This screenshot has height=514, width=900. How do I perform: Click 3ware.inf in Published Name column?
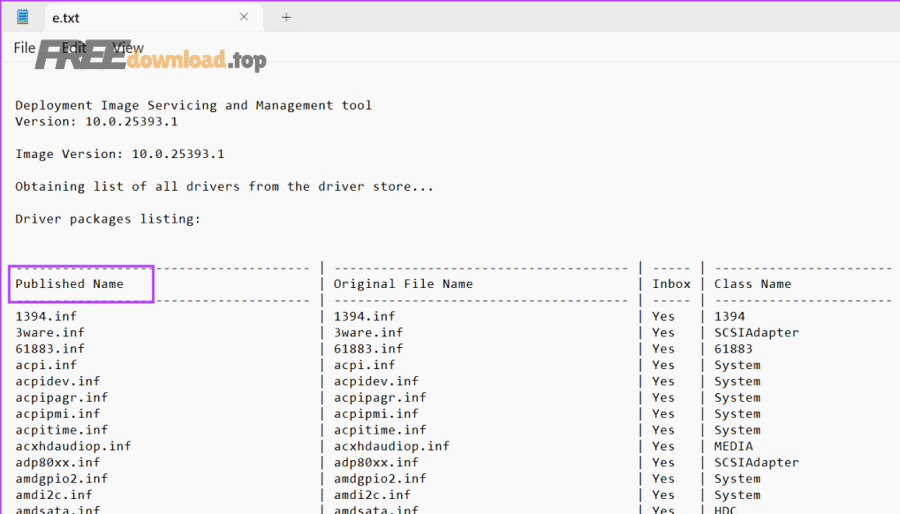pyautogui.click(x=50, y=333)
